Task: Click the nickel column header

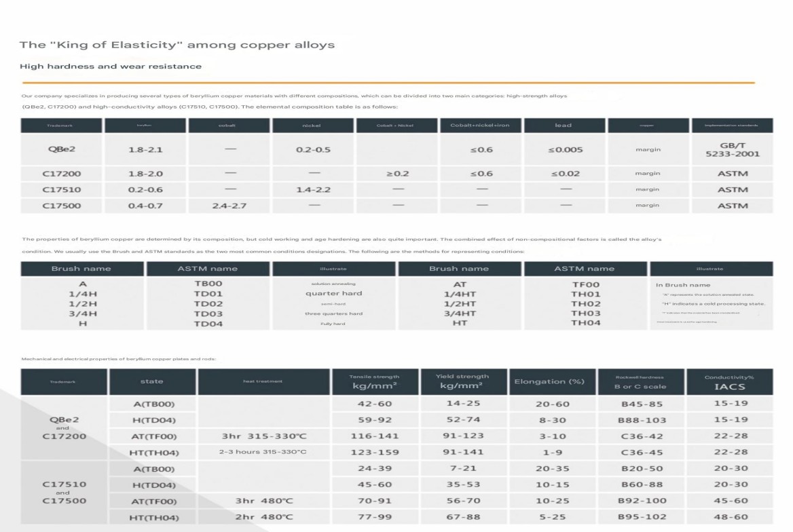Action: tap(312, 126)
